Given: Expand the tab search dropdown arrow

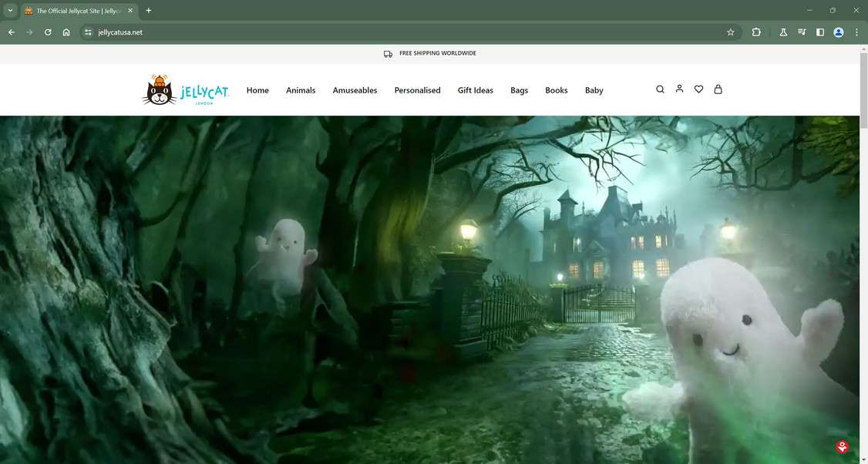Looking at the screenshot, I should coord(10,11).
